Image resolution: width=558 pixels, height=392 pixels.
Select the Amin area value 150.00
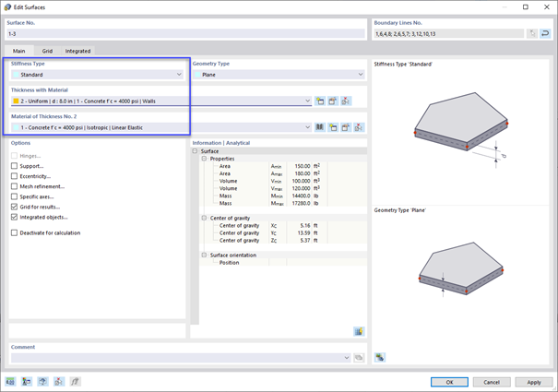pyautogui.click(x=303, y=166)
